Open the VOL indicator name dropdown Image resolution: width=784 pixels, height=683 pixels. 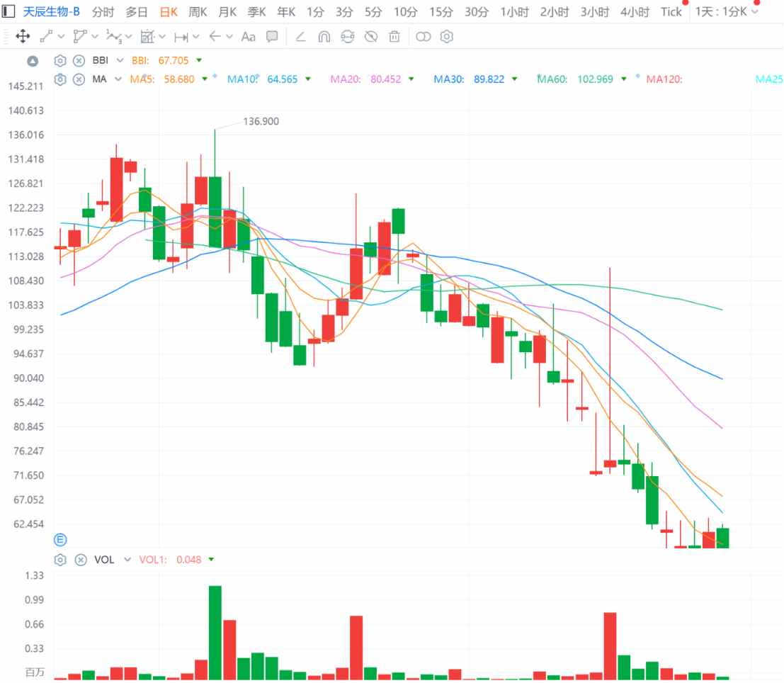tap(127, 560)
